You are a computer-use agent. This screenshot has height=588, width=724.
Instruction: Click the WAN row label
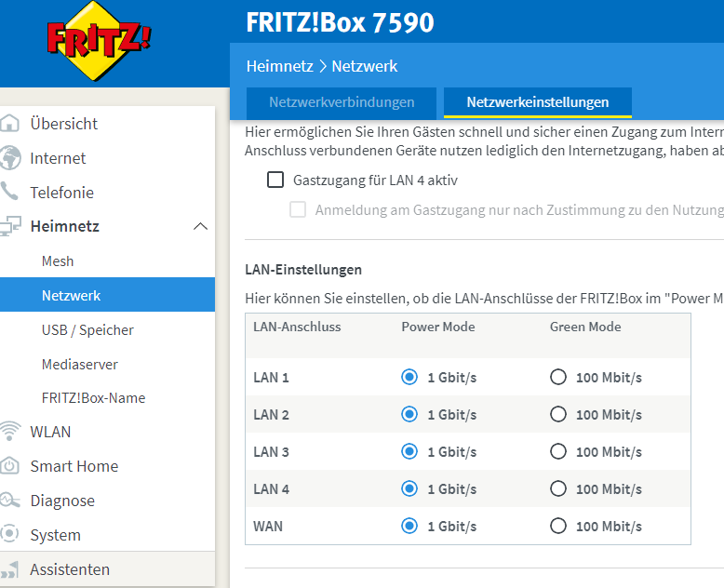tap(268, 527)
